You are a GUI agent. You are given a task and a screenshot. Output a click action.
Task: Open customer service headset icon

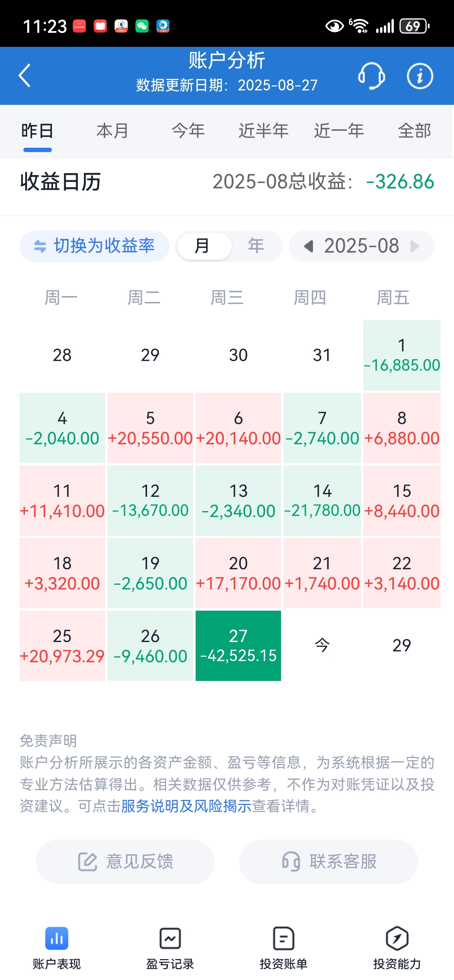coord(371,76)
